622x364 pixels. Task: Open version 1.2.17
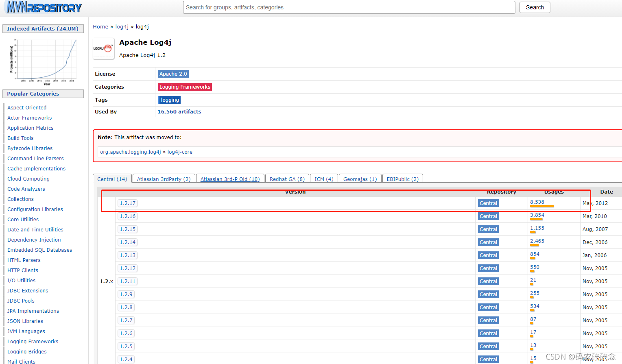(x=127, y=203)
